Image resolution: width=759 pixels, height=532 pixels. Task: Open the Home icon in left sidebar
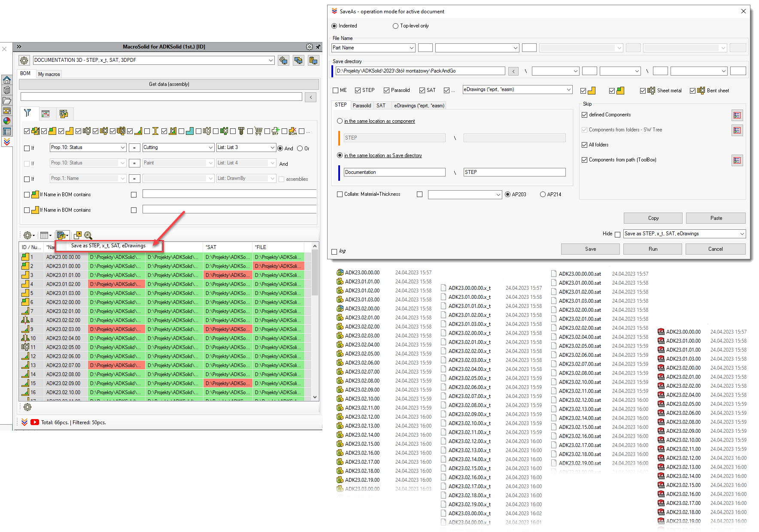[7, 80]
